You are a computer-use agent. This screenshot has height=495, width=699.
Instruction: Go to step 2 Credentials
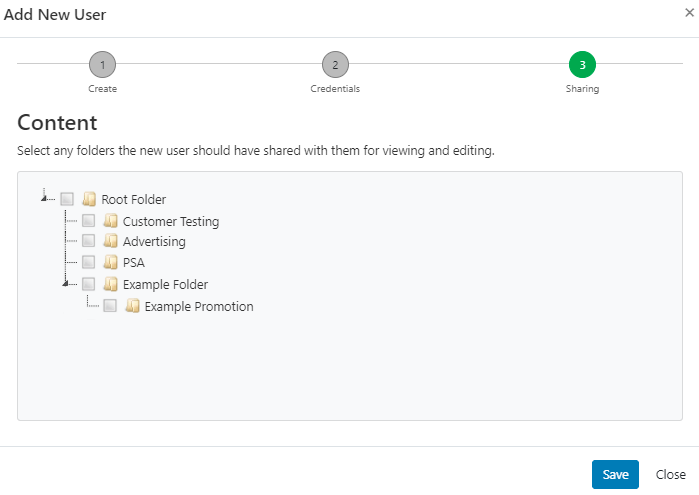click(335, 65)
